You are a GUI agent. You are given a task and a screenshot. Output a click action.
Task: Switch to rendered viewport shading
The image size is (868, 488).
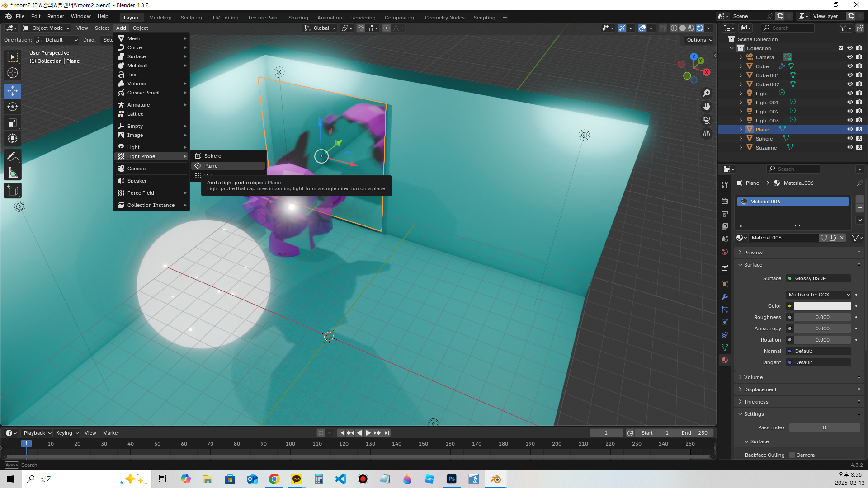coord(700,28)
